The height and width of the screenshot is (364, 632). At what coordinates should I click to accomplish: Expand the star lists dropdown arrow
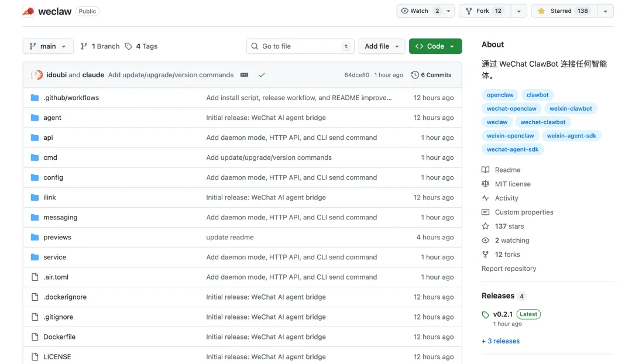tap(605, 11)
